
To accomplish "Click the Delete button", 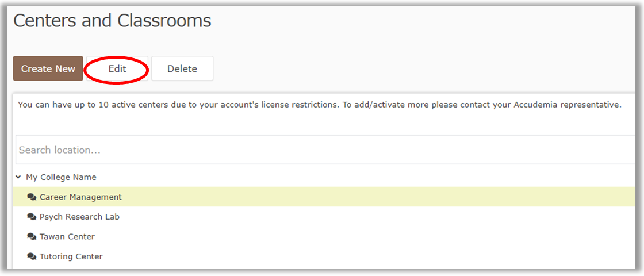I will point(182,68).
